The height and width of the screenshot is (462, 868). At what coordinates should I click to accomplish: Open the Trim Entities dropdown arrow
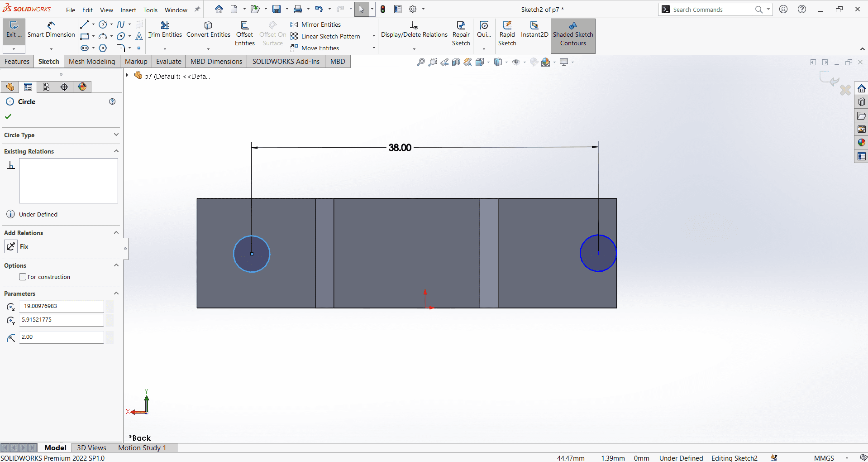pos(165,49)
